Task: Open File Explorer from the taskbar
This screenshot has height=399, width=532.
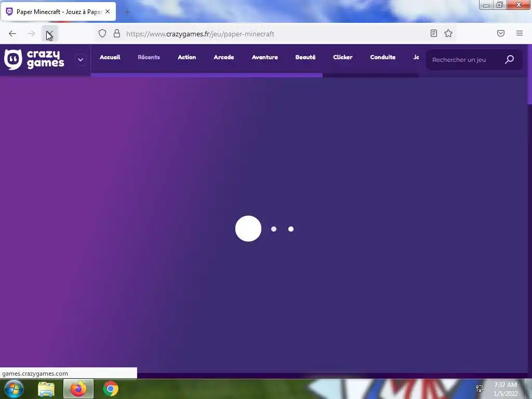Action: coord(46,389)
